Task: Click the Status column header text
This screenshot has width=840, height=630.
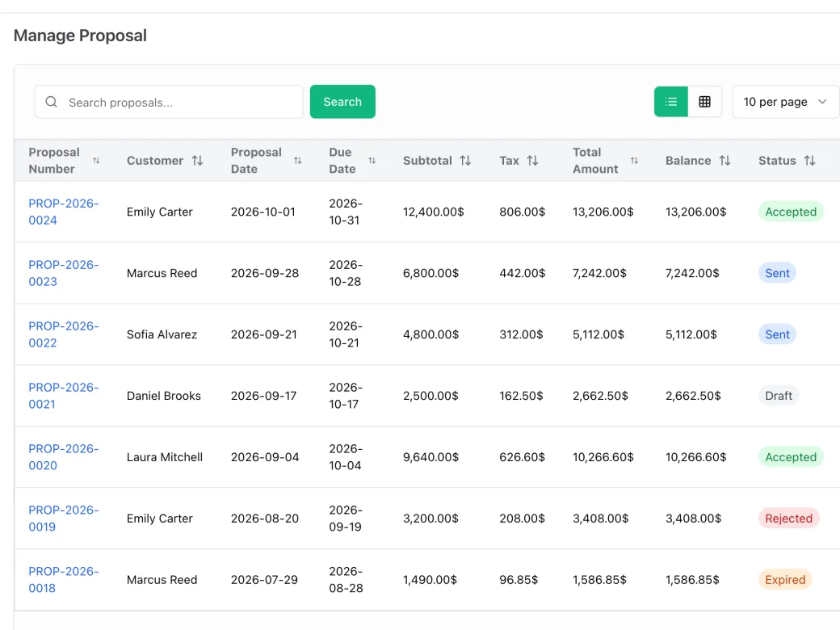Action: point(777,161)
